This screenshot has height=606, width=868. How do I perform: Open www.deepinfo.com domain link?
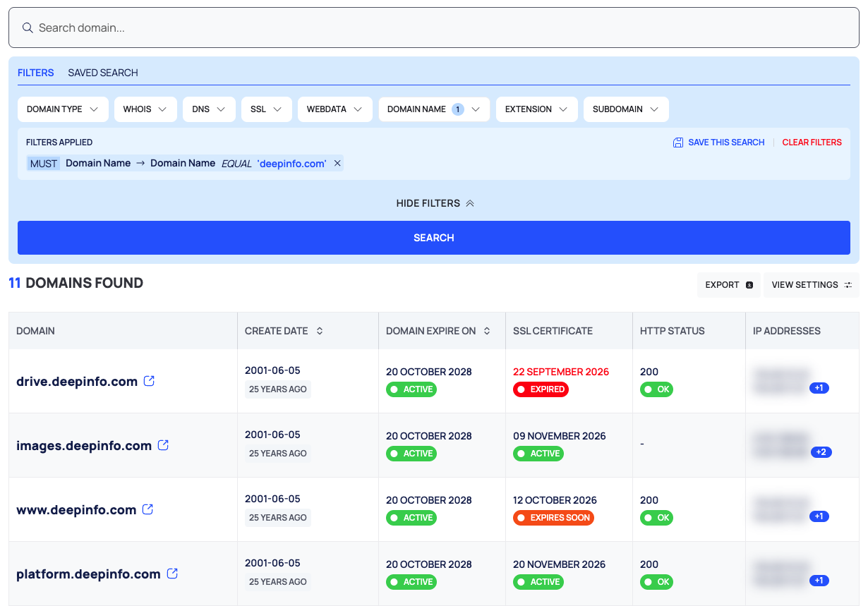click(x=76, y=510)
